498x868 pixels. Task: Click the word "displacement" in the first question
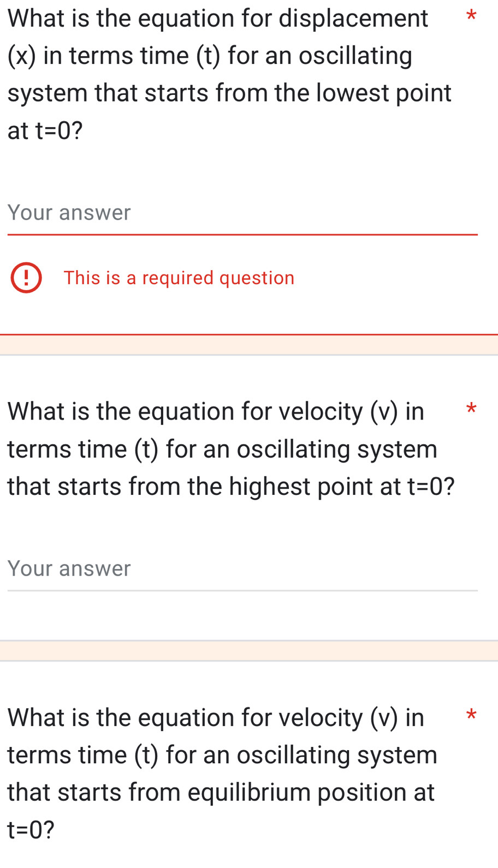click(x=353, y=19)
